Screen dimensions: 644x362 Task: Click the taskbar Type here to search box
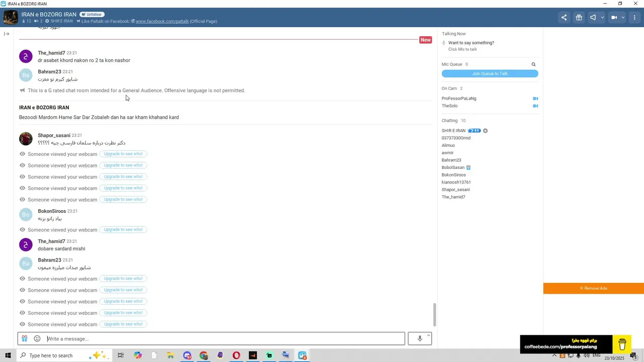[63, 355]
